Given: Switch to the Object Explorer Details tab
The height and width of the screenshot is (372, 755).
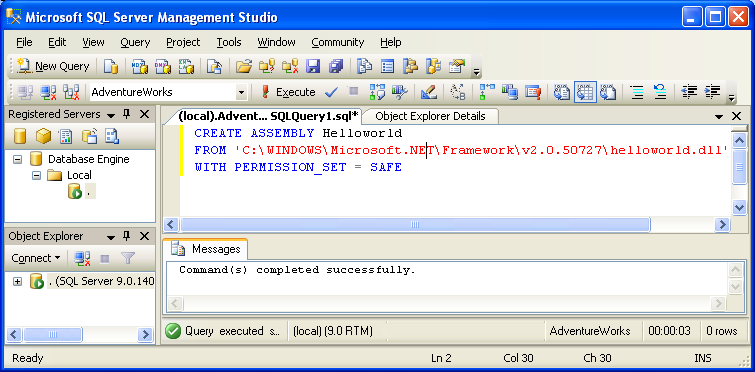Looking at the screenshot, I should [430, 116].
